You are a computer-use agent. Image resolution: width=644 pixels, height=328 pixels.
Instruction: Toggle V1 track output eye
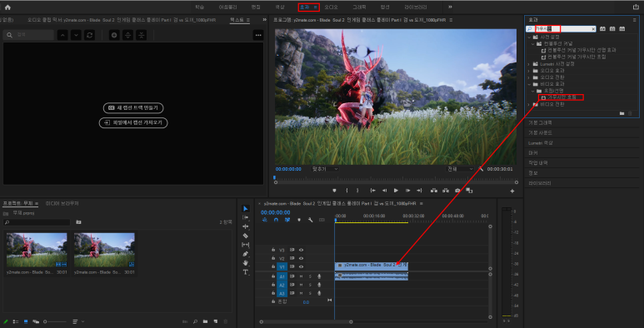[301, 267]
